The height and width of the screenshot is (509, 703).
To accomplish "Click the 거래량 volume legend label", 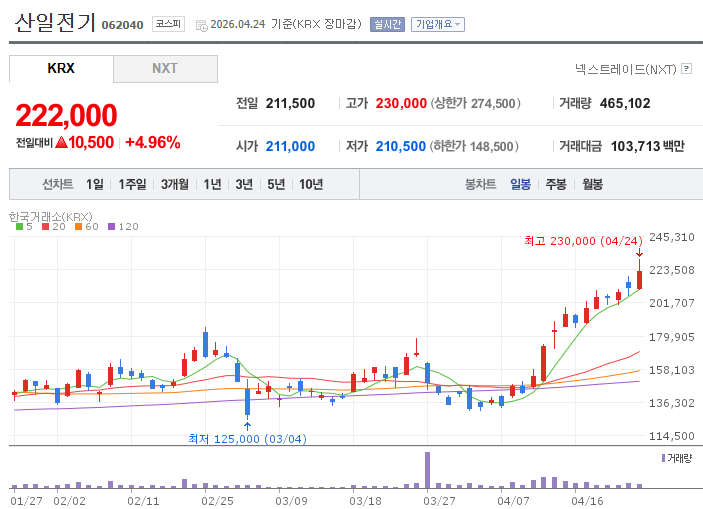I will point(679,458).
